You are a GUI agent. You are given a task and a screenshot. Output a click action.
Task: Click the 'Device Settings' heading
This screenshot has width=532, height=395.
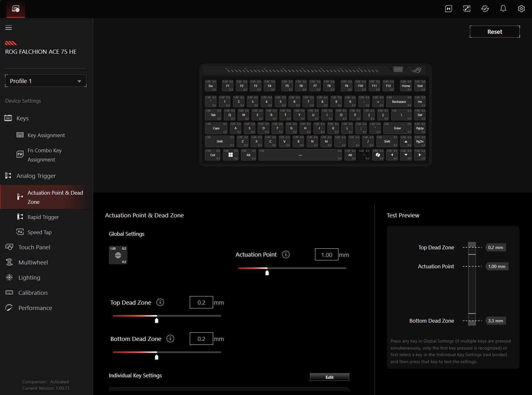pos(23,101)
